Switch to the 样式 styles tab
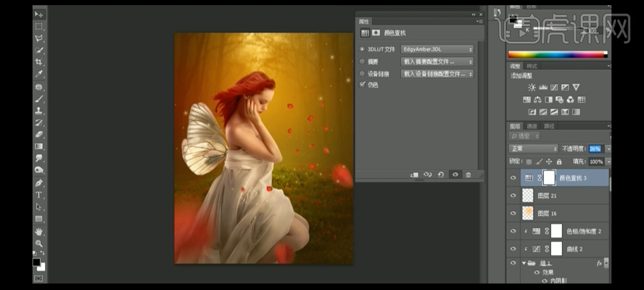Image resolution: width=644 pixels, height=290 pixels. 532,66
